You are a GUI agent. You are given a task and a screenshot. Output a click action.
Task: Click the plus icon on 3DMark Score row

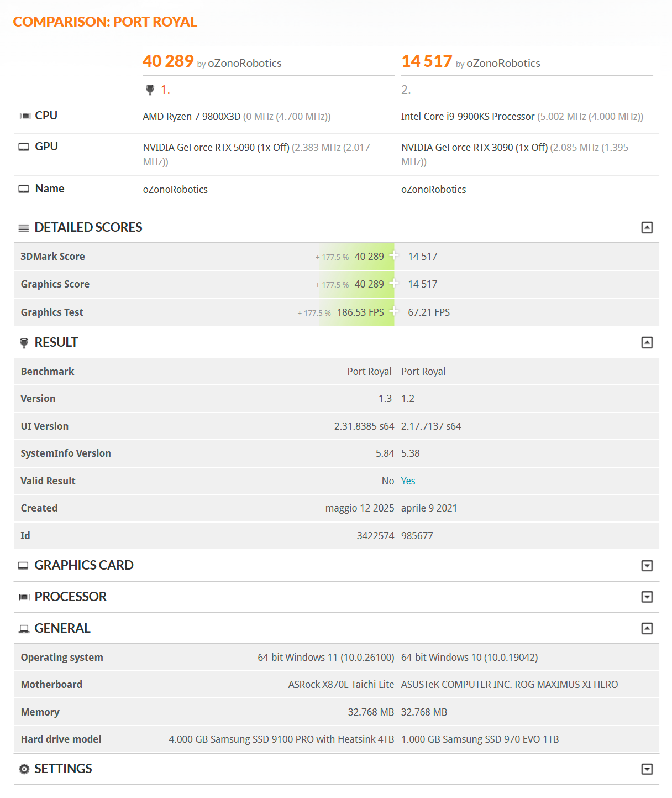394,255
